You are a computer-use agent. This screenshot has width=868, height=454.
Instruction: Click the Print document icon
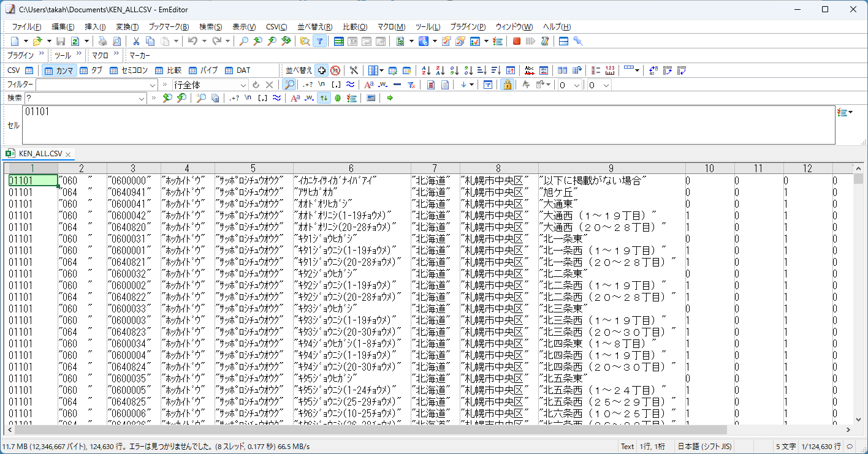[102, 40]
